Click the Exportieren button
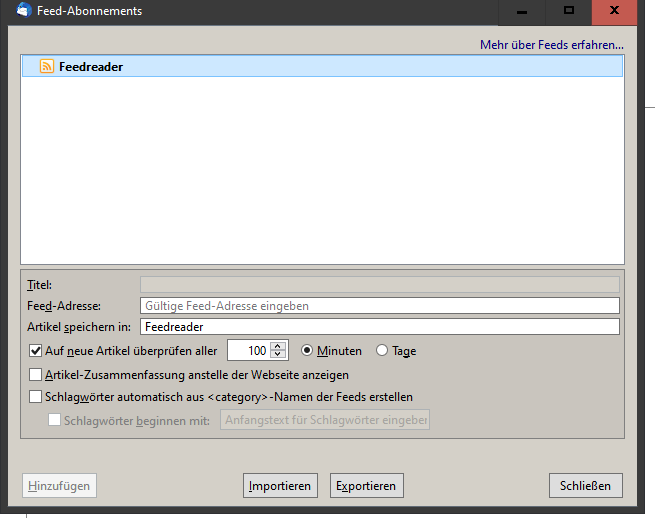The width and height of the screenshot is (655, 518). (367, 485)
